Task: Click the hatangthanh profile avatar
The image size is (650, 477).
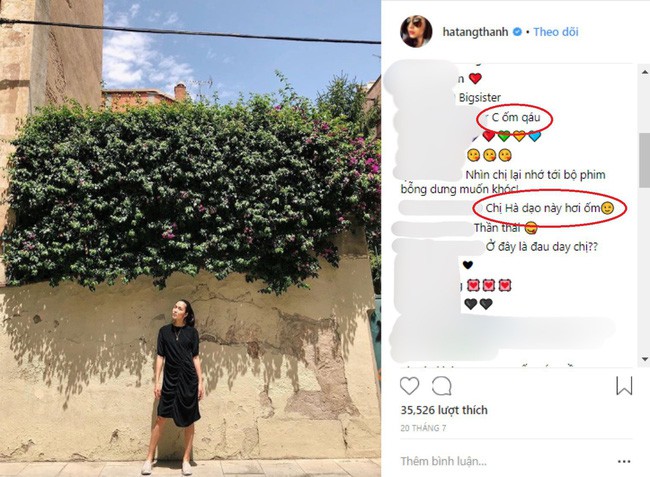Action: click(416, 31)
